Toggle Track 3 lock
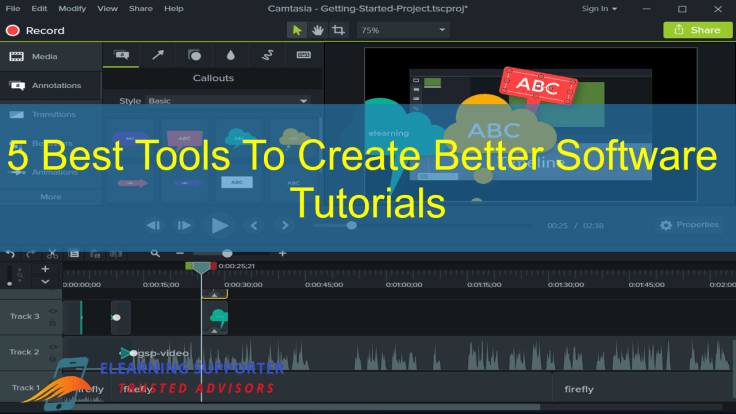Screen dimensions: 736x414 pos(53,323)
